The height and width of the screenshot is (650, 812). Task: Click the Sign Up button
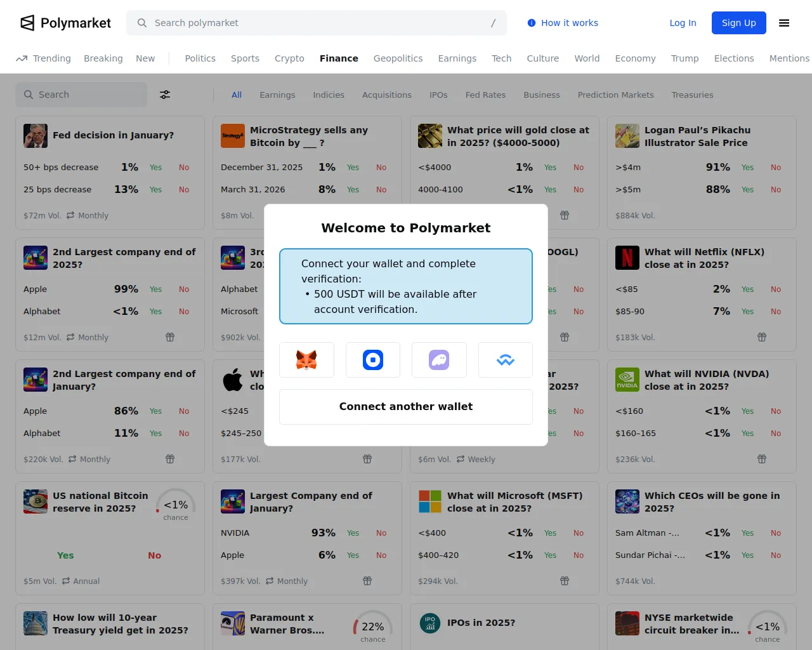tap(739, 23)
